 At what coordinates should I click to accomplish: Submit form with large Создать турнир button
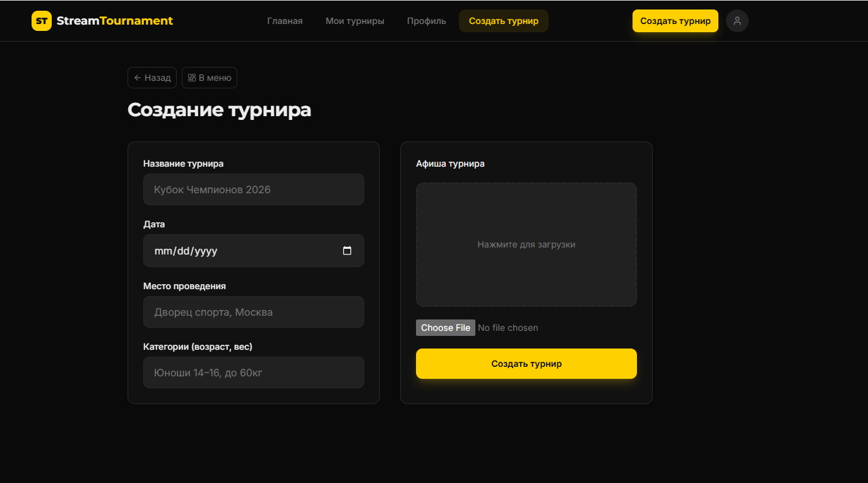tap(526, 364)
